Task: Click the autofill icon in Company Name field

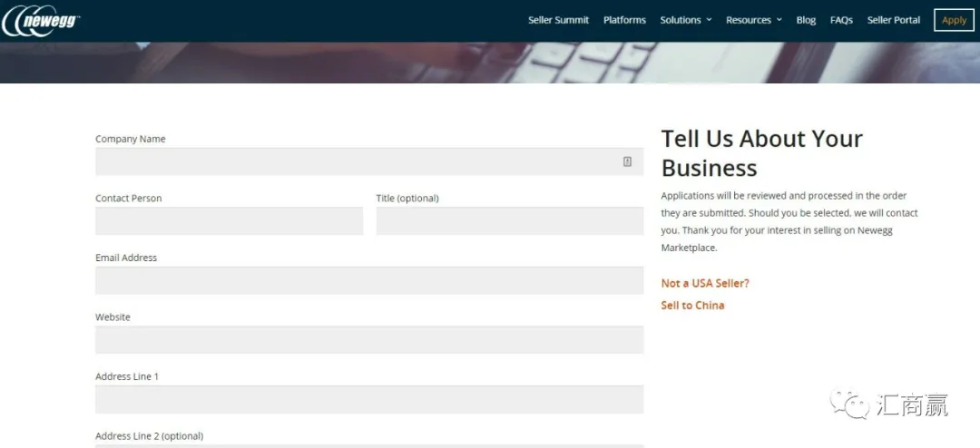Action: tap(627, 161)
